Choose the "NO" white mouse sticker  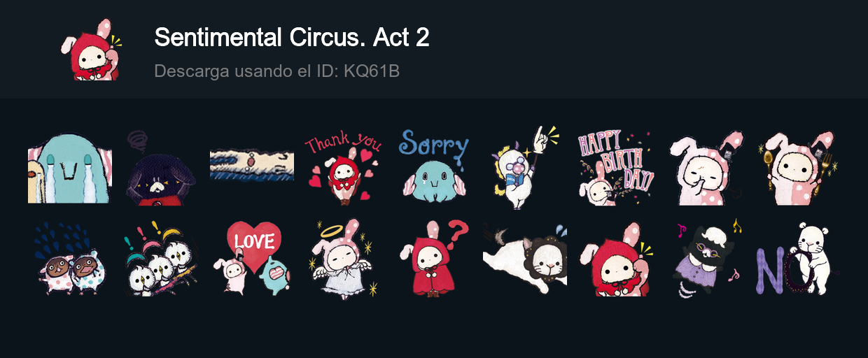pyautogui.click(x=798, y=259)
